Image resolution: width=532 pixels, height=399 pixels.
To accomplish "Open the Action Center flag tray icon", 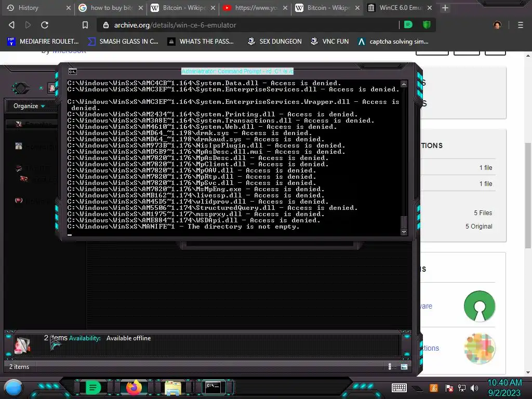I will [x=449, y=388].
